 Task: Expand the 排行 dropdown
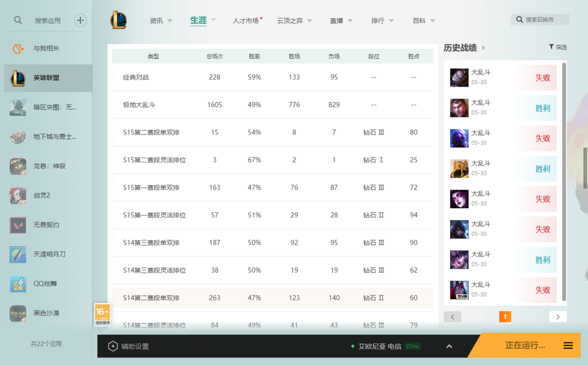[391, 21]
